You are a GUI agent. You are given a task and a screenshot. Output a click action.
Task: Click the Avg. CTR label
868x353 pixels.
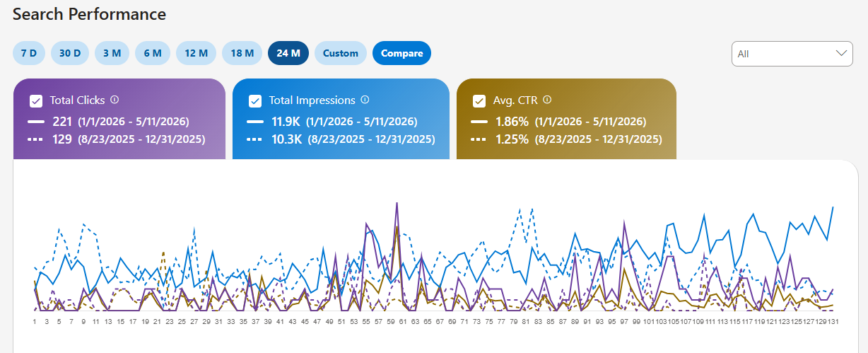tap(515, 100)
